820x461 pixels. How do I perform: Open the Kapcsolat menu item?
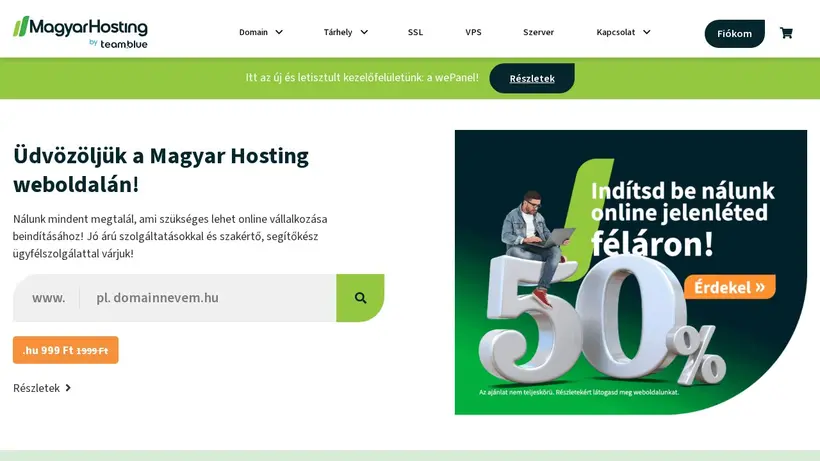pyautogui.click(x=616, y=32)
